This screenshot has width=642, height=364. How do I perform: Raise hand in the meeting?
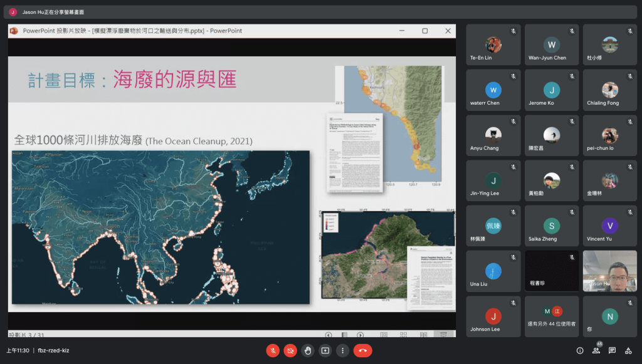click(307, 350)
